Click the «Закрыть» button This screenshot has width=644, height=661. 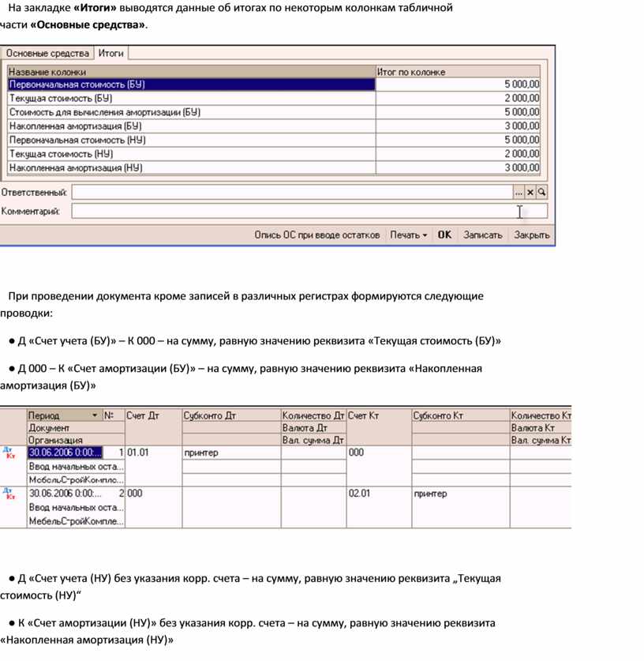[x=532, y=235]
